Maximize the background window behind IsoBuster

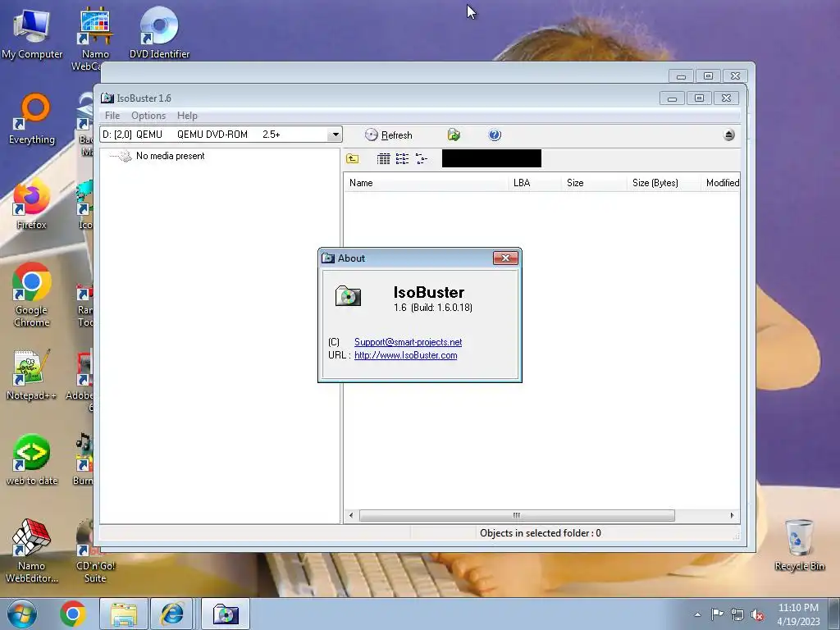pyautogui.click(x=708, y=76)
